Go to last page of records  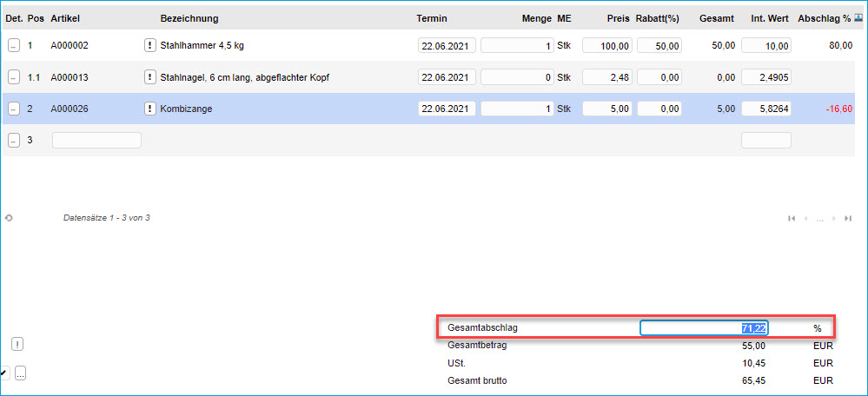(847, 219)
